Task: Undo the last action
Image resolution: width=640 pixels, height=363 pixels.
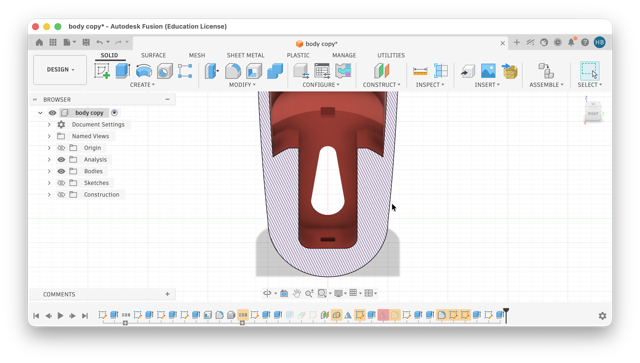Action: pyautogui.click(x=100, y=42)
